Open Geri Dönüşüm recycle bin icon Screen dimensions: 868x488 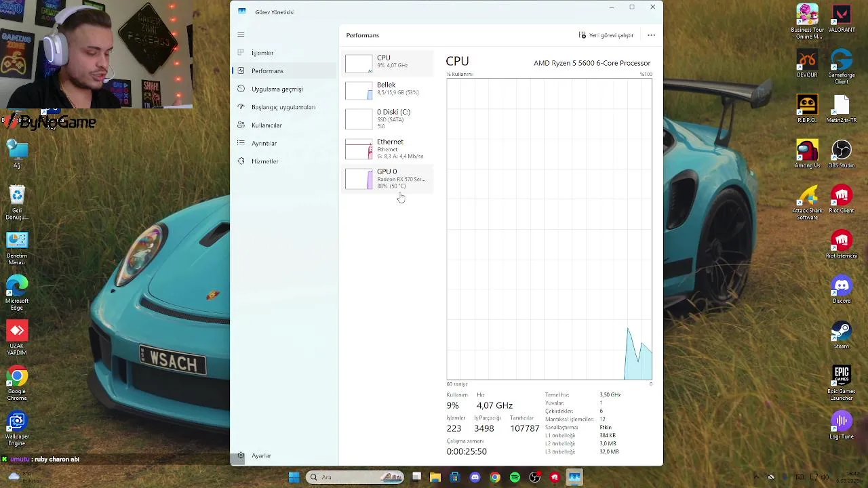(x=17, y=203)
